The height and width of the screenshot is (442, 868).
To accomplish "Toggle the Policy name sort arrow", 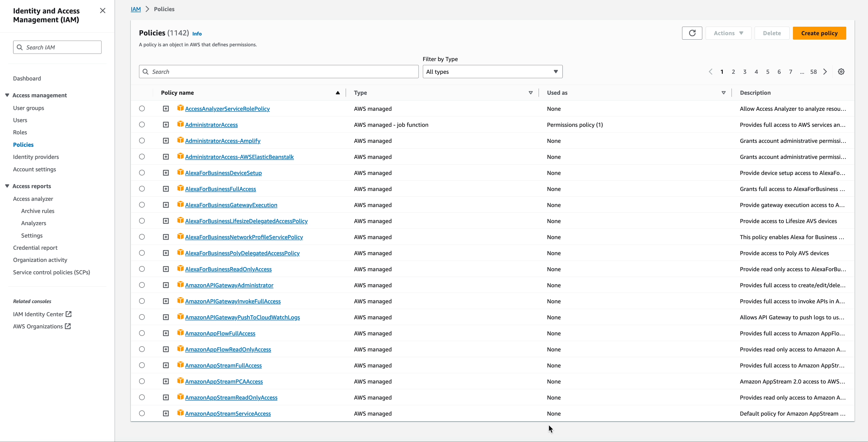I will [337, 93].
